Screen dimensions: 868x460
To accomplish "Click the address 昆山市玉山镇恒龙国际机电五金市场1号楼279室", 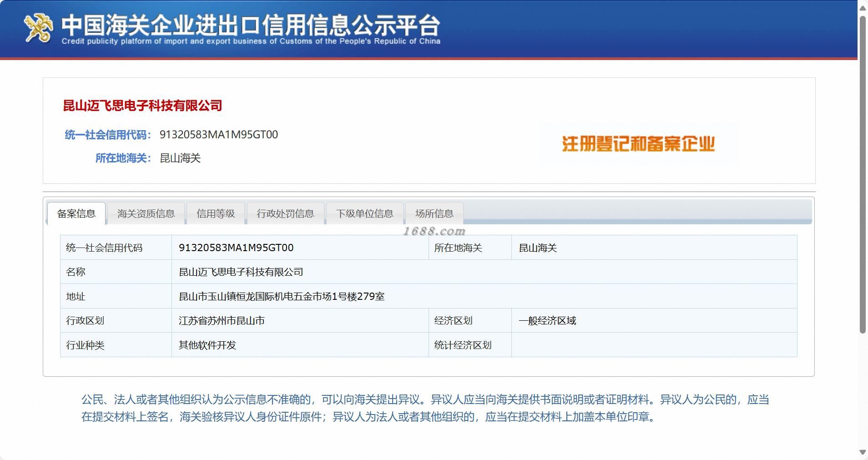I will pos(282,297).
